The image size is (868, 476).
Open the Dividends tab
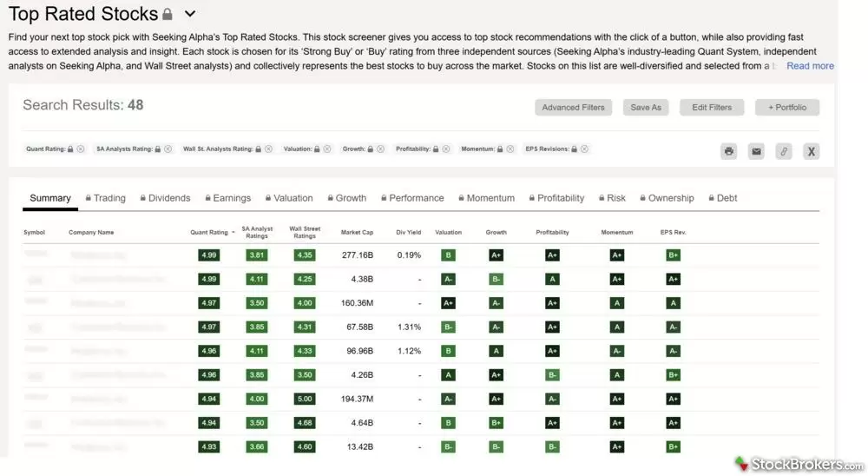point(165,198)
